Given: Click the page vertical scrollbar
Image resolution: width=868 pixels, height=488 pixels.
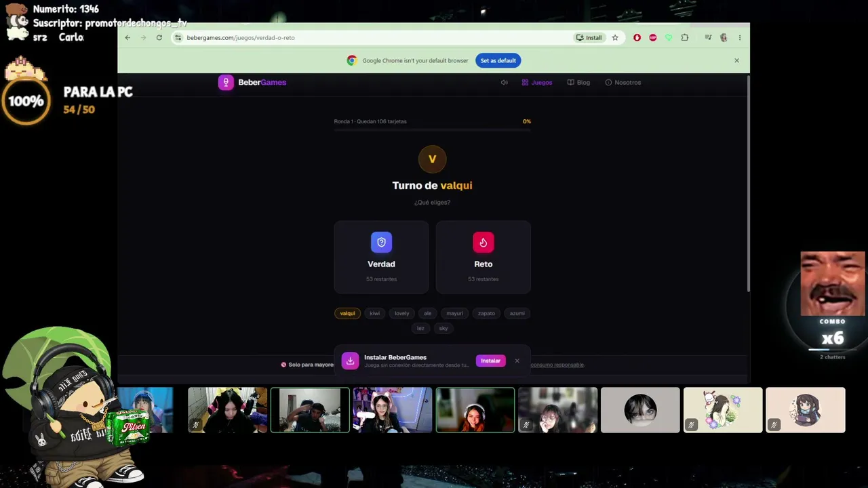Looking at the screenshot, I should coord(748,183).
